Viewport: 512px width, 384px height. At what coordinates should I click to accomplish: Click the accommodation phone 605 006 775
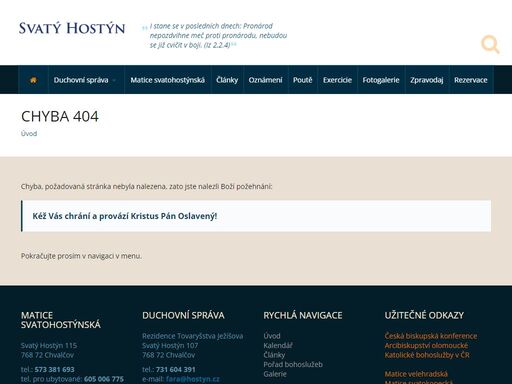pos(104,379)
